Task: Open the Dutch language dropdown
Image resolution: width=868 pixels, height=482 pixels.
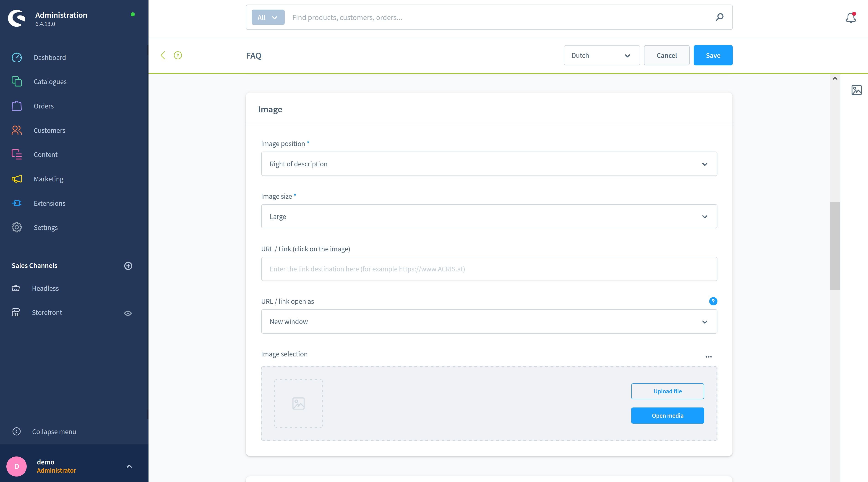Action: [602, 56]
